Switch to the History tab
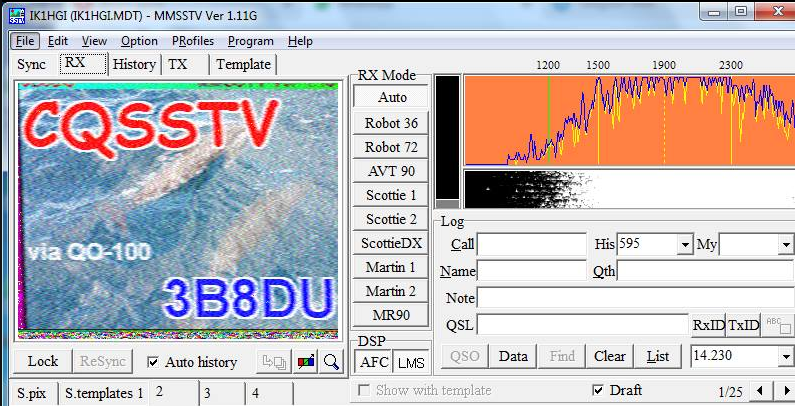The height and width of the screenshot is (406, 796). click(134, 64)
